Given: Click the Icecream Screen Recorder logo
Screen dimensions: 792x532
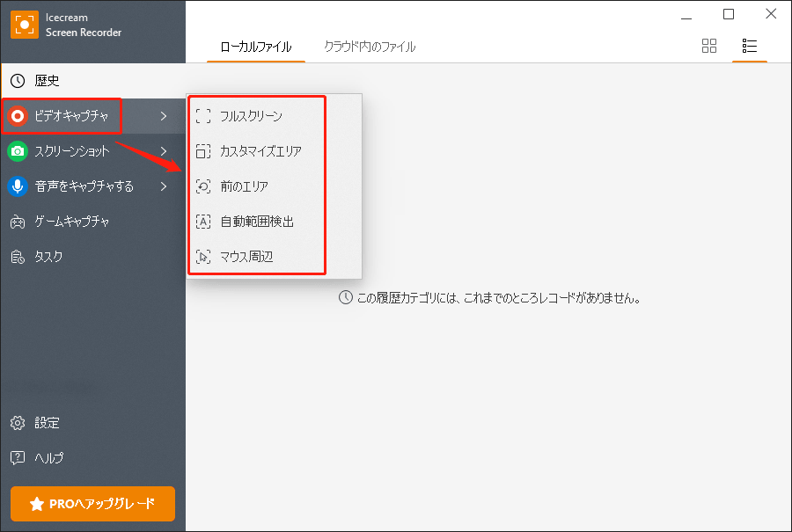Looking at the screenshot, I should click(x=23, y=26).
